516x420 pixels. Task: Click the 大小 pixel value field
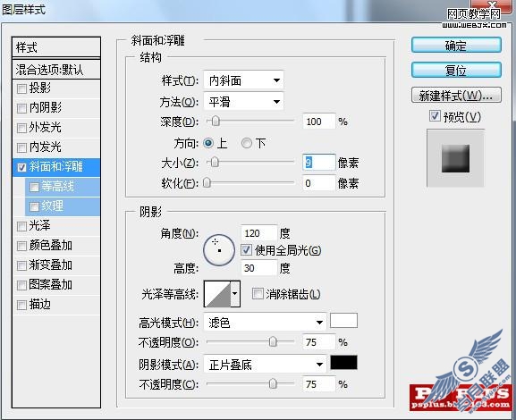pos(319,163)
